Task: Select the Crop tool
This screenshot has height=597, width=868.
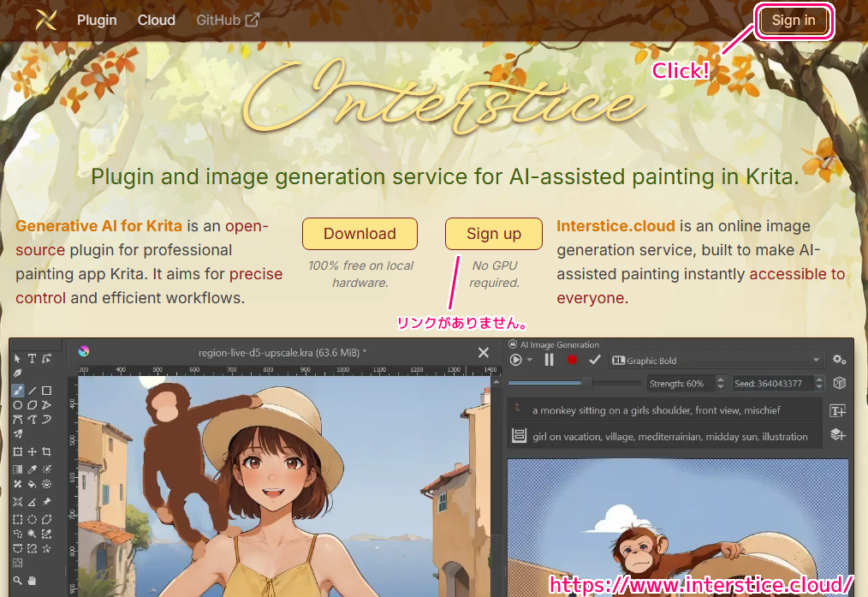Action: click(x=47, y=452)
